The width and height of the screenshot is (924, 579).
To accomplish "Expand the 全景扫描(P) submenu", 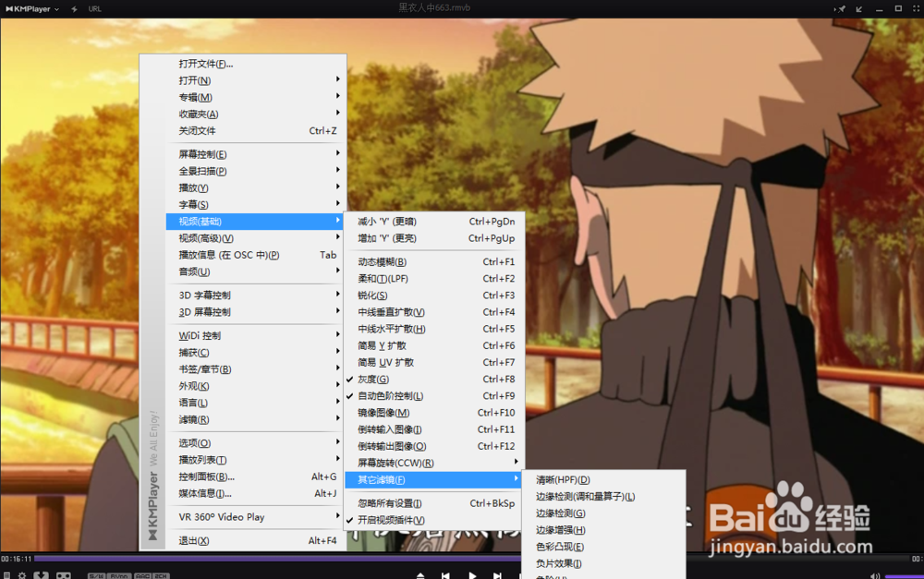I will 256,171.
